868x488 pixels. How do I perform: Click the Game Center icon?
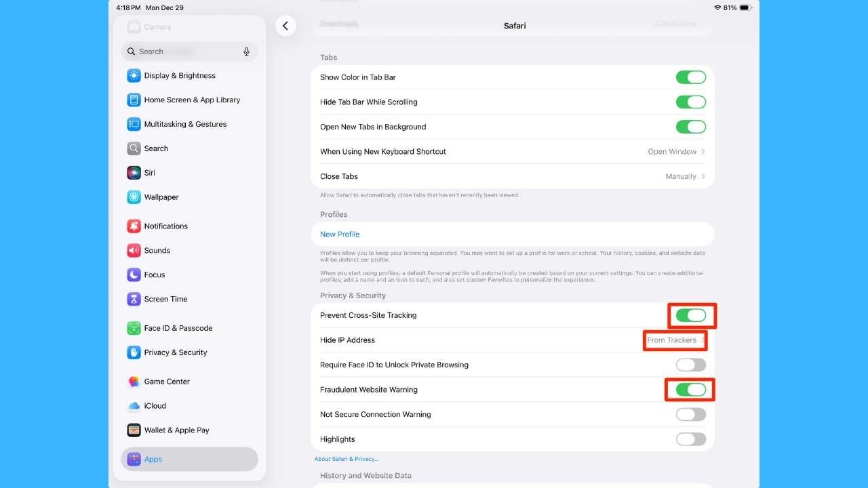[134, 382]
